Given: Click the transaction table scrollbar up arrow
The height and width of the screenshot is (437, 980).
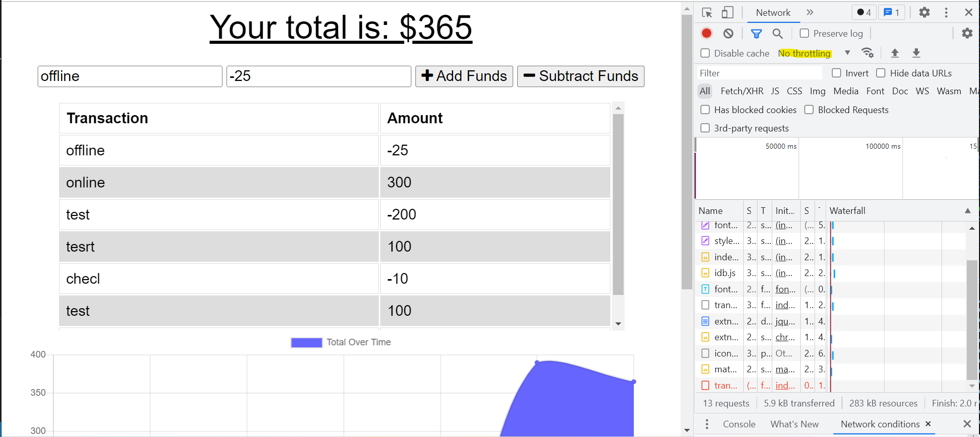Looking at the screenshot, I should click(618, 108).
